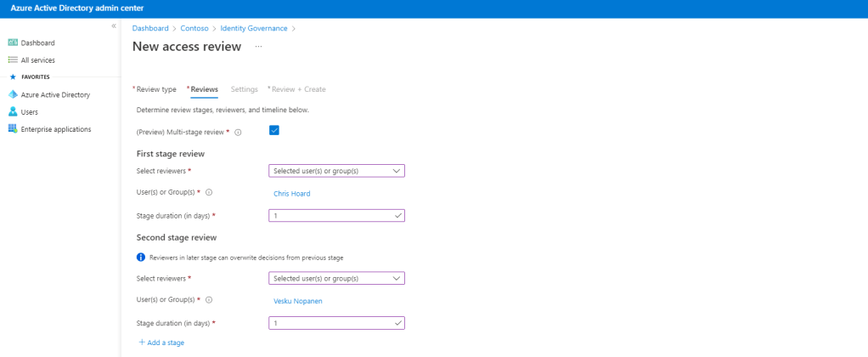Click Add a stage
The image size is (868, 357).
click(x=161, y=343)
